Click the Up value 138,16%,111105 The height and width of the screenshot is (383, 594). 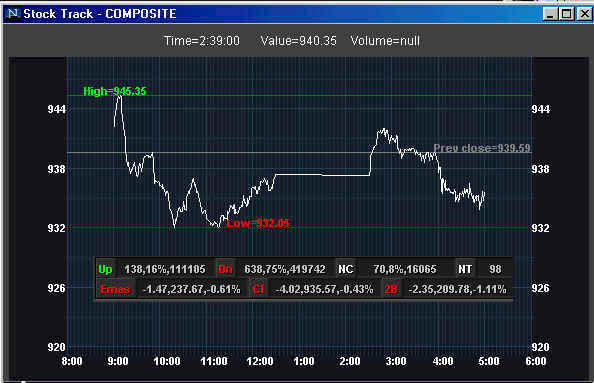point(165,269)
